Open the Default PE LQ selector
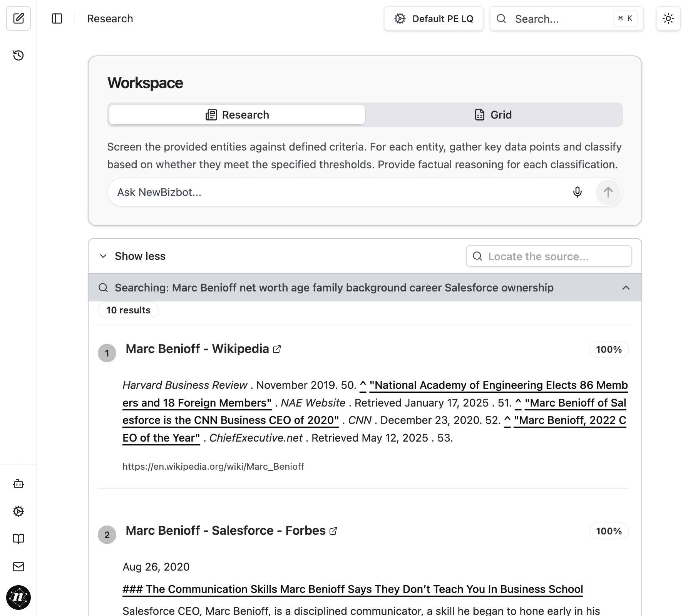This screenshot has height=616, width=693. point(434,18)
